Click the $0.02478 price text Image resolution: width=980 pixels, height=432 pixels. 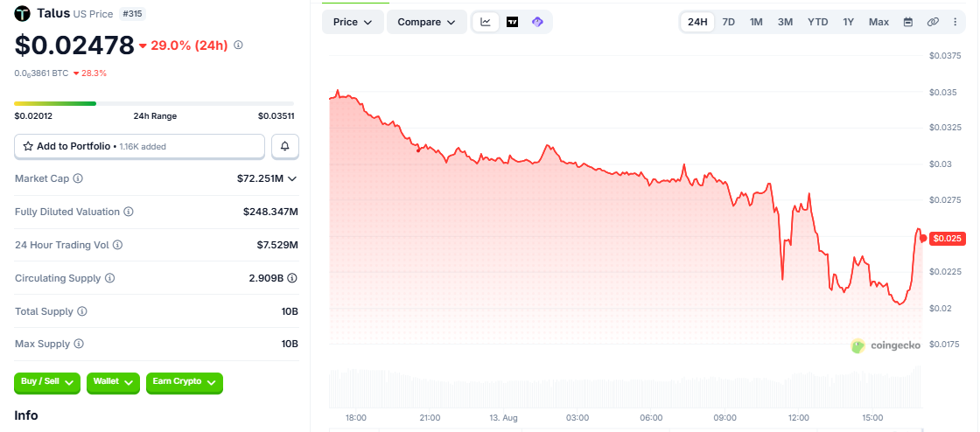click(74, 45)
